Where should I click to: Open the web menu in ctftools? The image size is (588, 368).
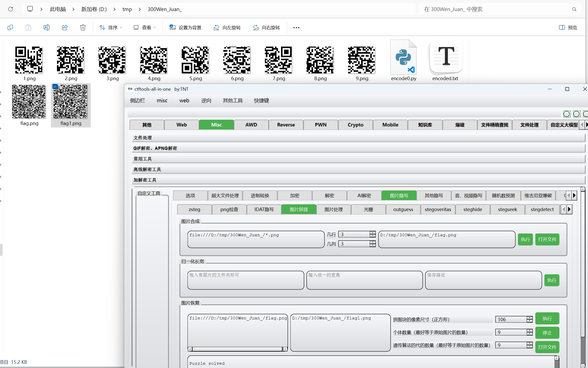184,101
